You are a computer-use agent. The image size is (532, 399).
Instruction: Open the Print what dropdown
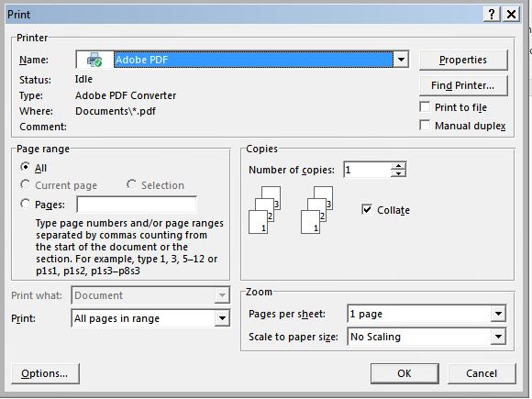[222, 295]
